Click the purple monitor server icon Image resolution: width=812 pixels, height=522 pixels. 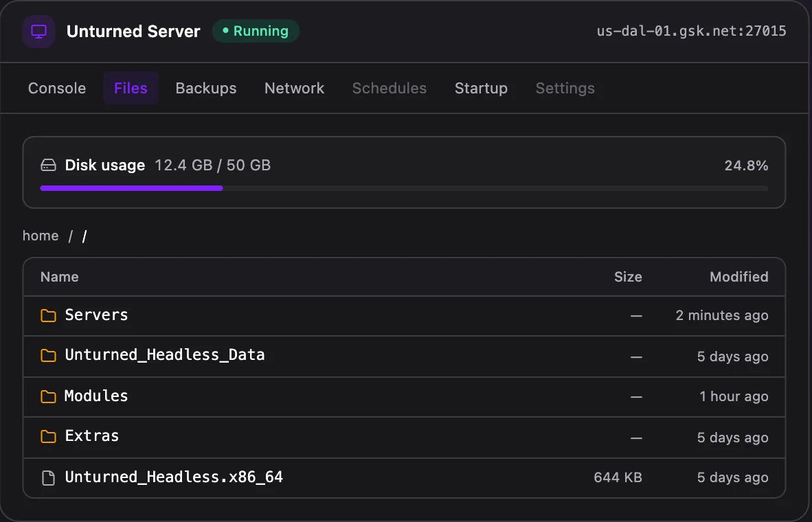(x=39, y=31)
